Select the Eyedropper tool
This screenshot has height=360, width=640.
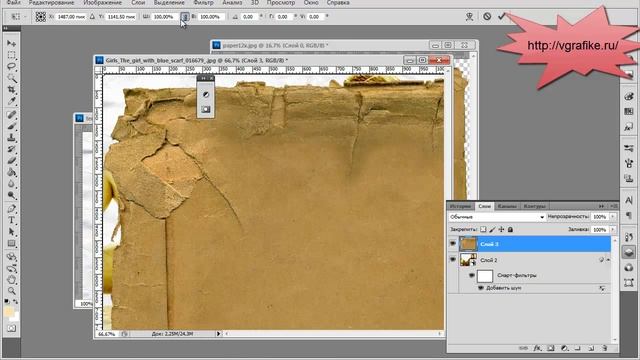[11, 101]
